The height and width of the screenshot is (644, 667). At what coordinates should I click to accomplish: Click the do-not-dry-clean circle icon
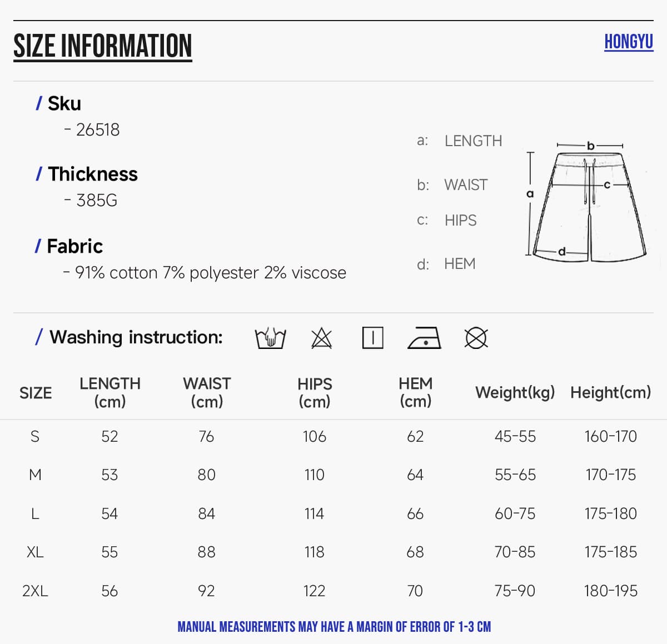tap(476, 338)
